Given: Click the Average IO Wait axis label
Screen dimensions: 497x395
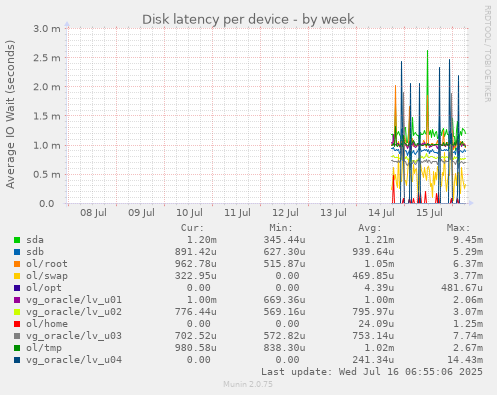Looking at the screenshot, I should click(10, 115).
